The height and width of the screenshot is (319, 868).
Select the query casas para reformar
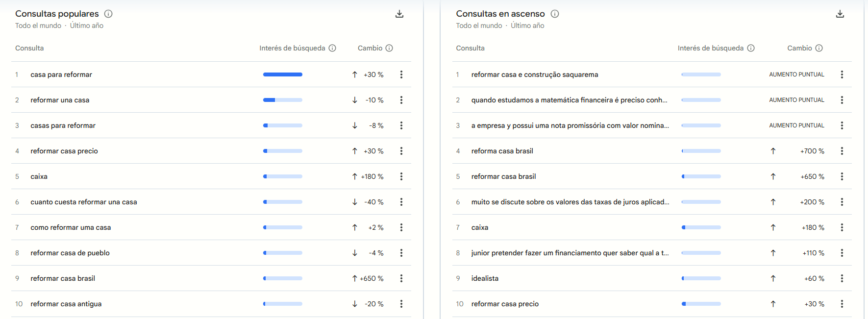point(63,125)
